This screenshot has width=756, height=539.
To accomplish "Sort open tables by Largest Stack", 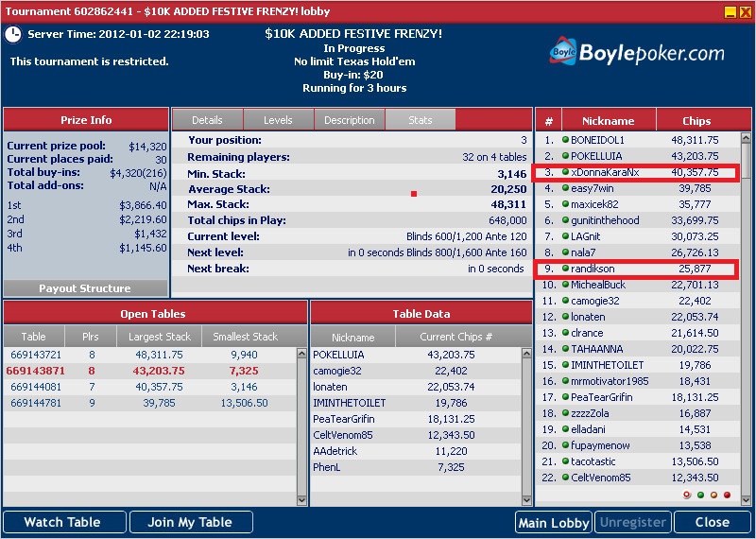I will coord(160,337).
